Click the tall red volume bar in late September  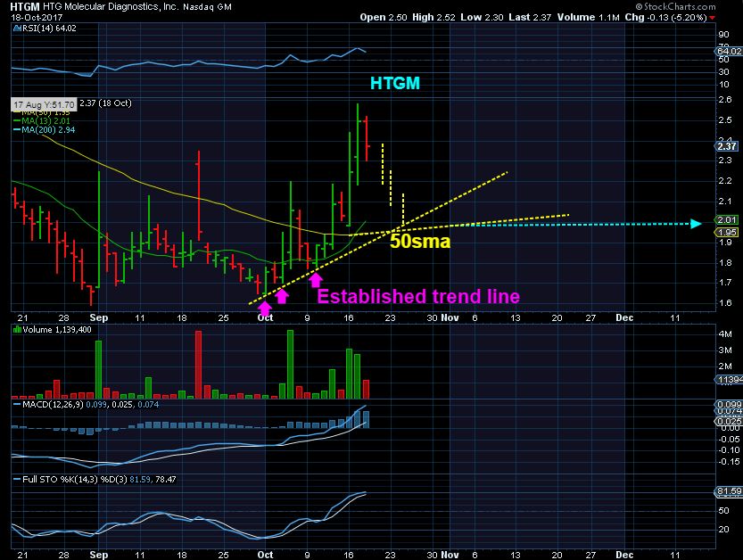click(x=199, y=365)
